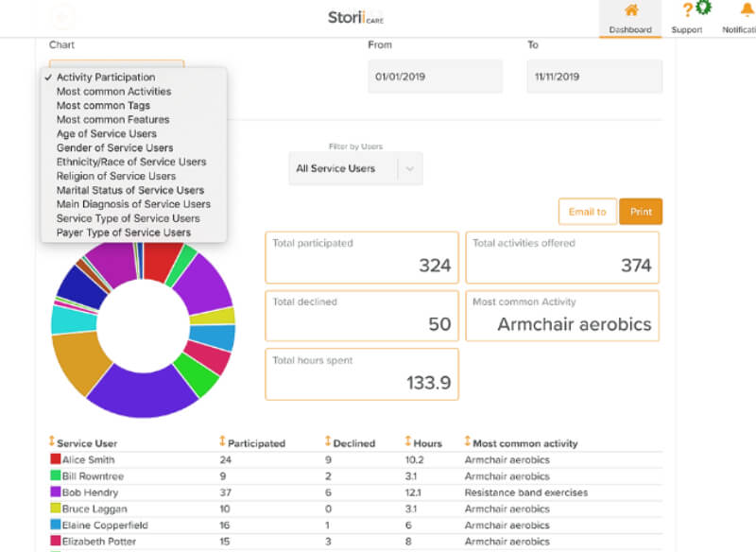Open the All Service Users filter dropdown
This screenshot has width=756, height=552.
click(x=354, y=167)
